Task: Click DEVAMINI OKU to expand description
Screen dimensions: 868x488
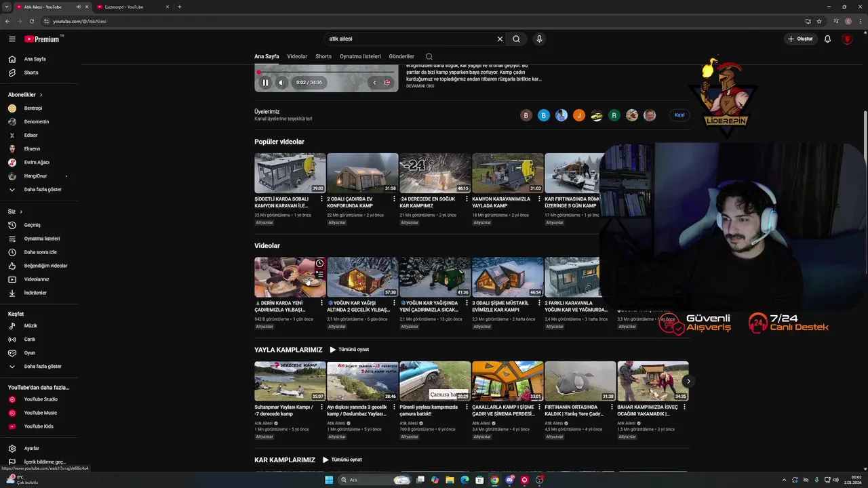Action: (420, 86)
